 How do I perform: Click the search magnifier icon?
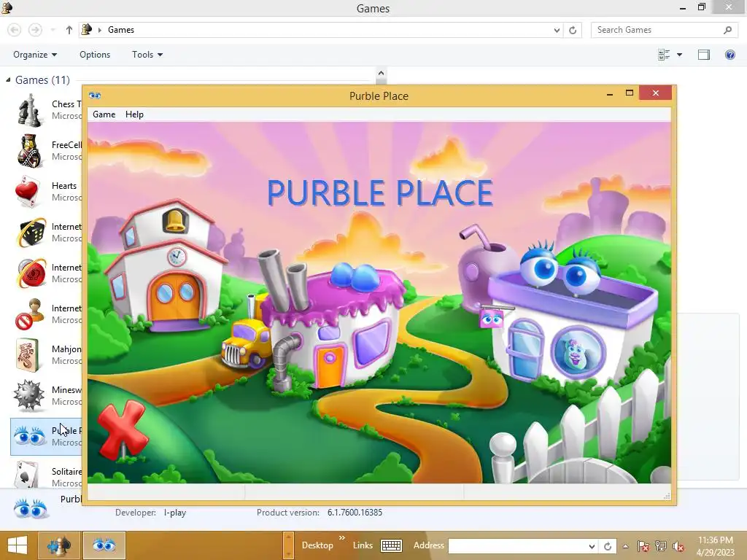tap(727, 30)
